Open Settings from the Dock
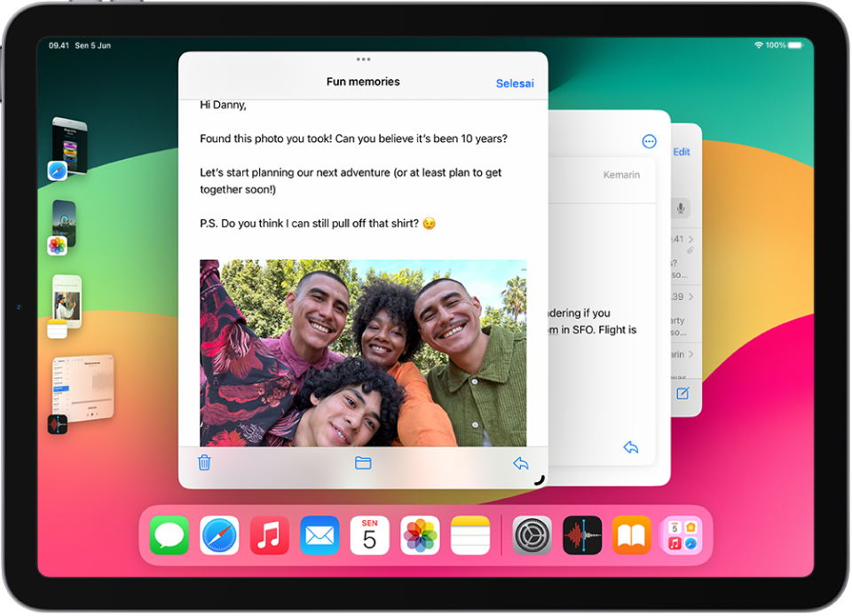This screenshot has height=616, width=852. (x=532, y=535)
